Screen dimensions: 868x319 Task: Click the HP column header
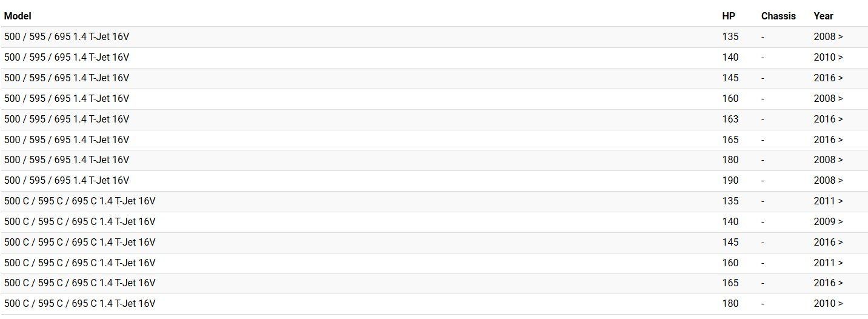pyautogui.click(x=729, y=16)
